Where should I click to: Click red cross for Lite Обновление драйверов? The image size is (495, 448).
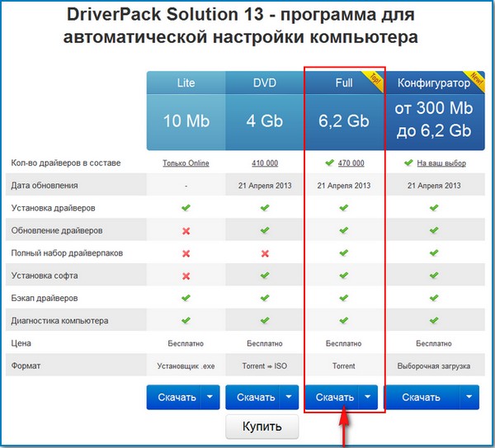[x=186, y=230]
